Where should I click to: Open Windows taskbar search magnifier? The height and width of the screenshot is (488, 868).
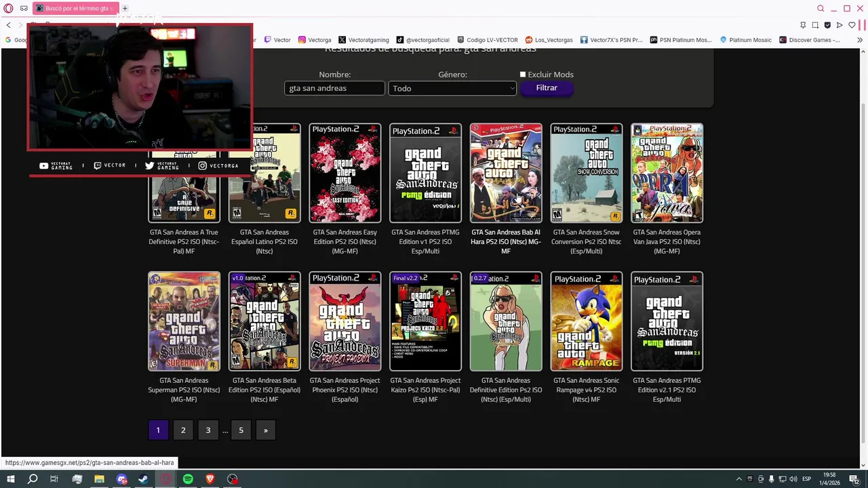(33, 479)
